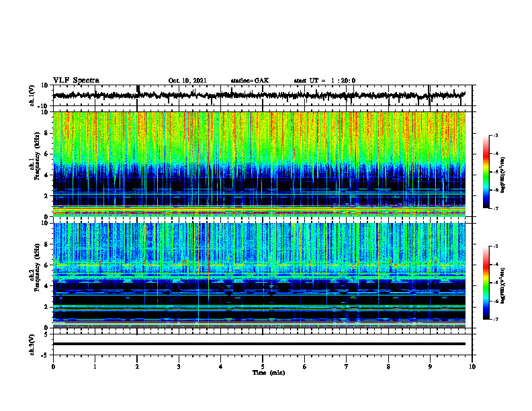Click the ch.1 spectrogram panel
Image resolution: width=532 pixels, height=411 pixels.
pyautogui.click(x=259, y=164)
